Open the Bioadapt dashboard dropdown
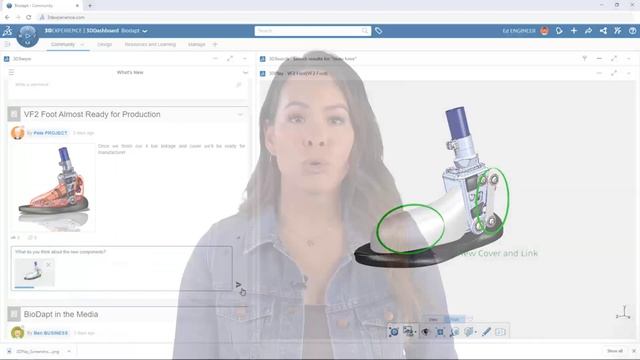The image size is (640, 360). (144, 31)
